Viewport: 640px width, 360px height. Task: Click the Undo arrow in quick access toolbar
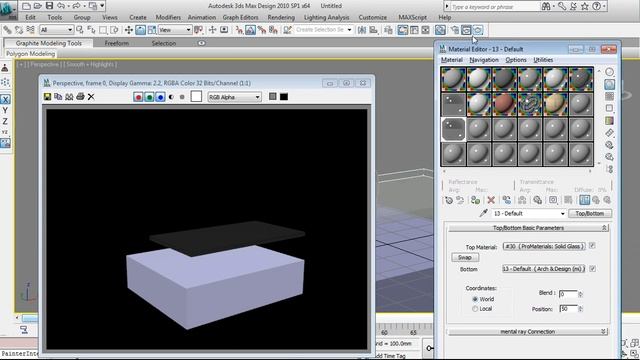pyautogui.click(x=61, y=6)
